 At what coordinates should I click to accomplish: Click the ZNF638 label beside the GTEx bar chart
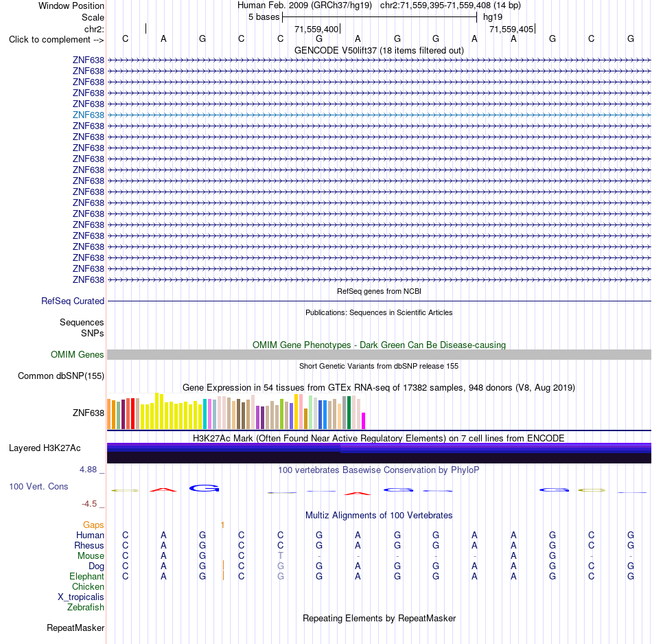tap(88, 413)
